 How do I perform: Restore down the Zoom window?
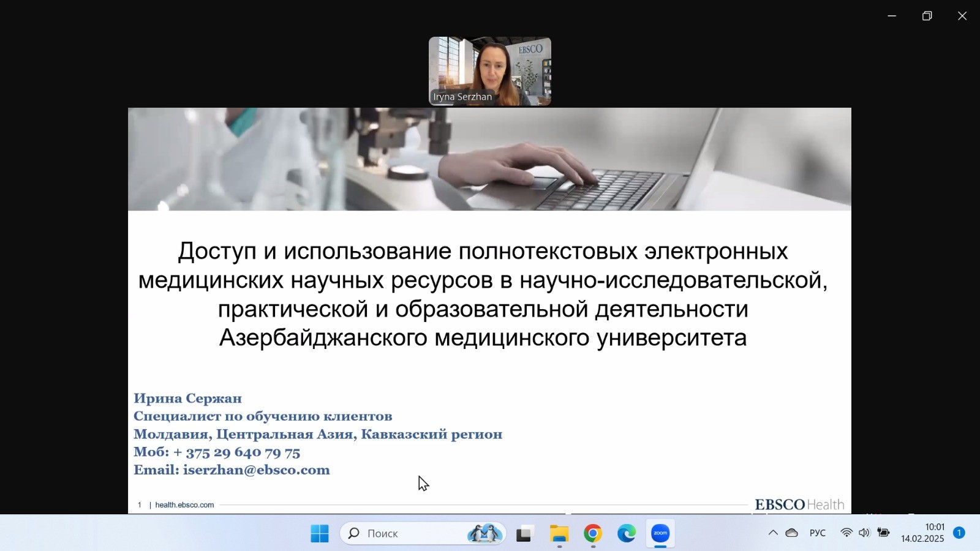tap(927, 16)
